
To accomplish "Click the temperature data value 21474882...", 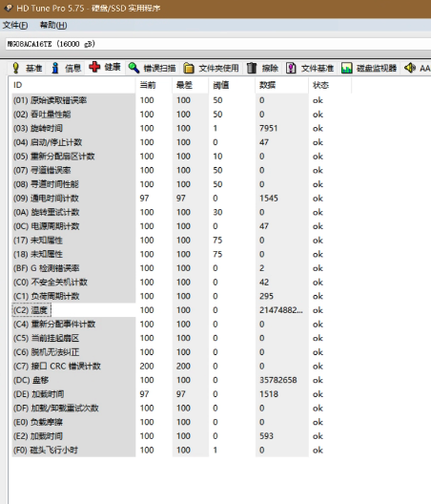I will (x=281, y=310).
